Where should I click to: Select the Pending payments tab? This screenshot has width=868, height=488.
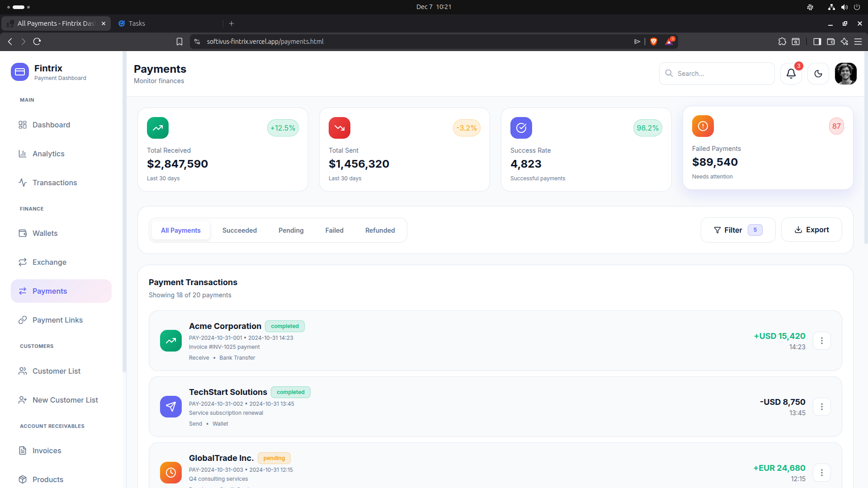[291, 230]
